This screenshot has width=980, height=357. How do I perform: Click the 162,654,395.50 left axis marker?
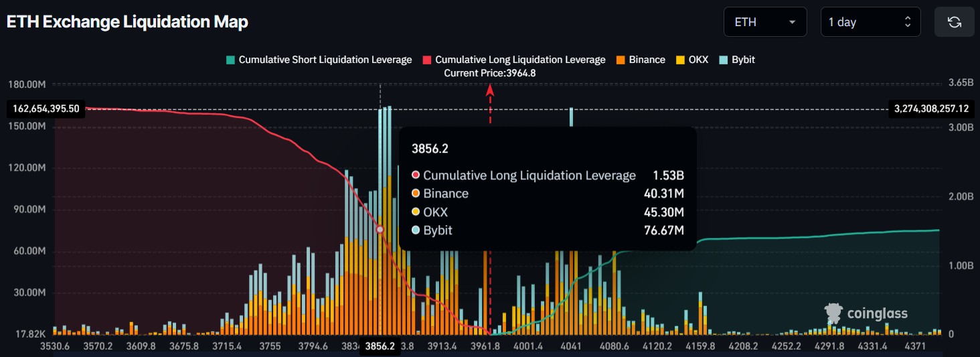tap(46, 109)
